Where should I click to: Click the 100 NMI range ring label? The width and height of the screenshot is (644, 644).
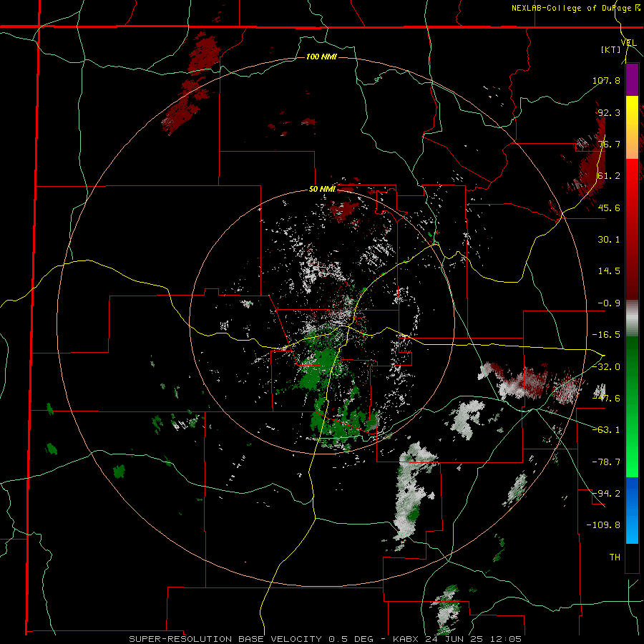[321, 57]
